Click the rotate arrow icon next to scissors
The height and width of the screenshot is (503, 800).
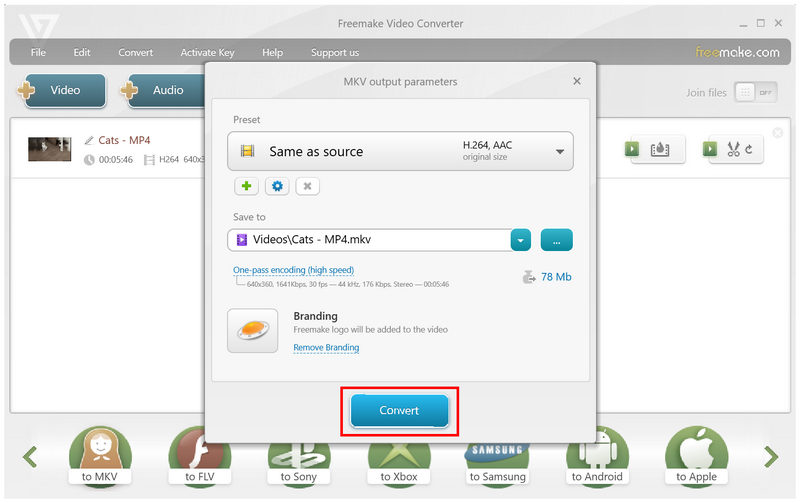(748, 149)
